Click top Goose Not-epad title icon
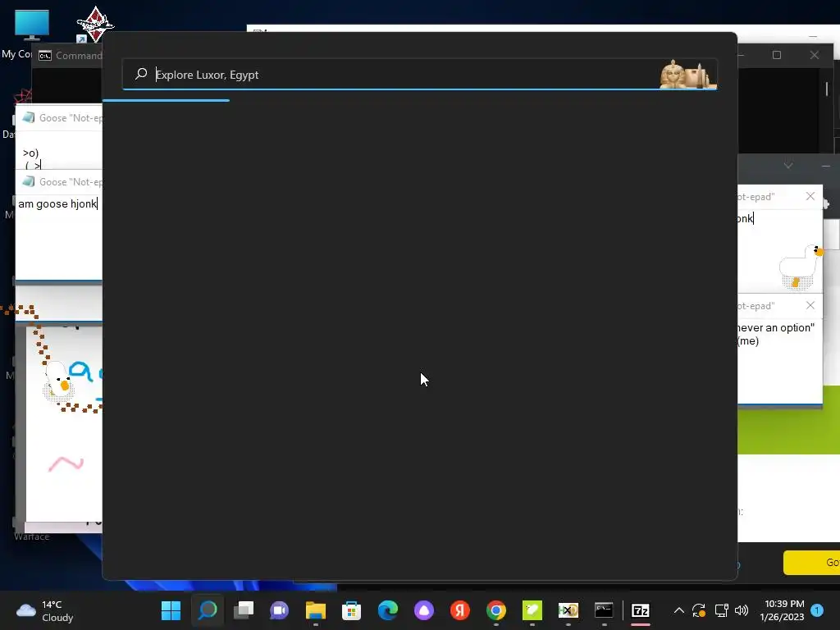This screenshot has width=840, height=630. (29, 118)
